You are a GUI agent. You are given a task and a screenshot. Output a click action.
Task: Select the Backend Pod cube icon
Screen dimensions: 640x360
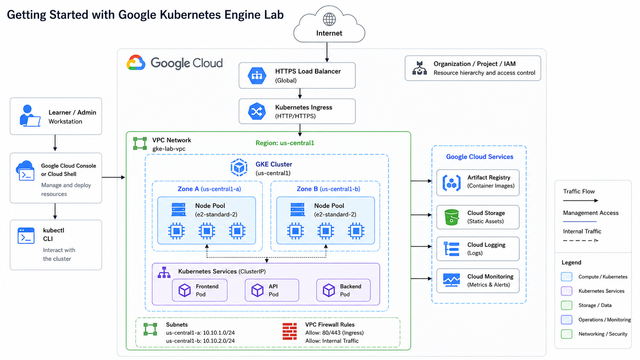click(329, 290)
